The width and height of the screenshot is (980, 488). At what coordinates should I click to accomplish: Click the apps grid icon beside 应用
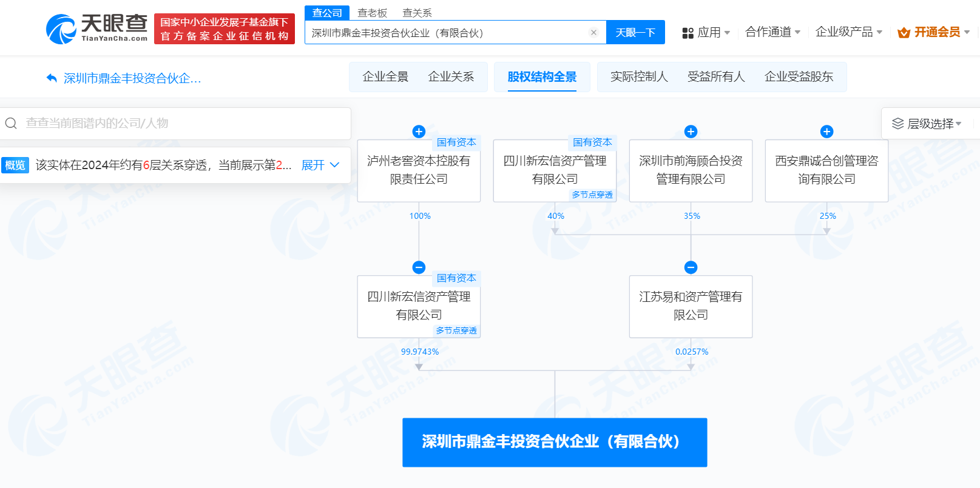688,33
